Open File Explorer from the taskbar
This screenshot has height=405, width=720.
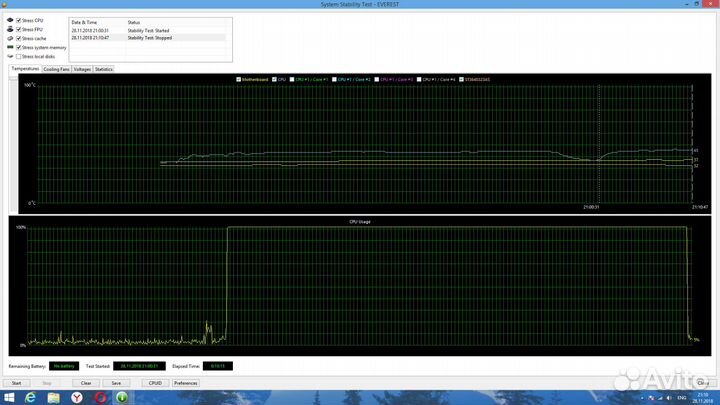(x=53, y=397)
